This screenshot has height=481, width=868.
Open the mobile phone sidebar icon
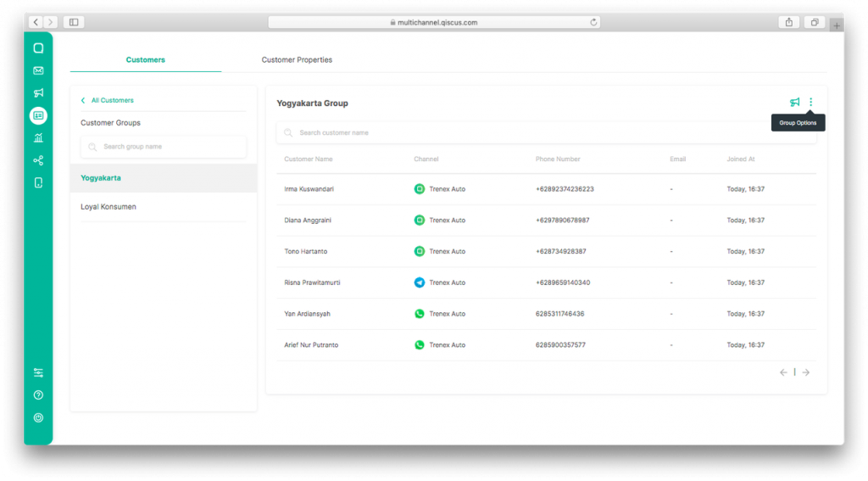click(x=38, y=183)
